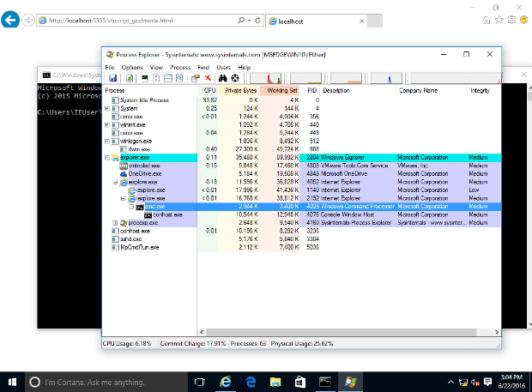Collapse the cmd.exe process node
The image size is (532, 392).
click(x=131, y=207)
